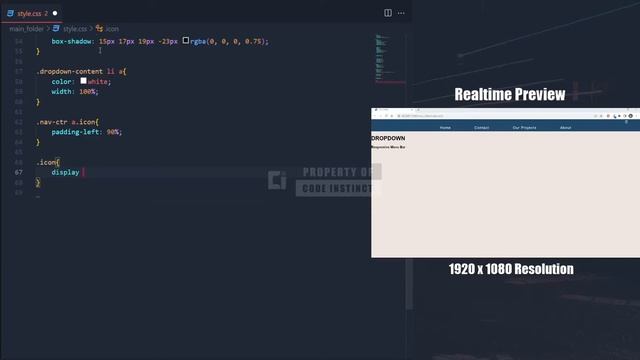Click the code minimap overview
The height and width of the screenshot is (360, 640).
pos(390,59)
